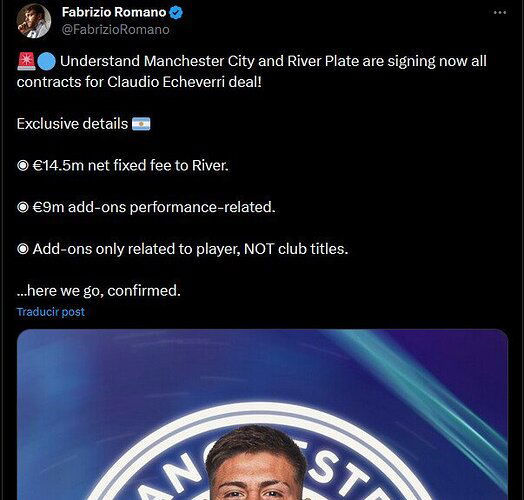Click the red siren emoji
This screenshot has height=500, width=524.
click(26, 61)
